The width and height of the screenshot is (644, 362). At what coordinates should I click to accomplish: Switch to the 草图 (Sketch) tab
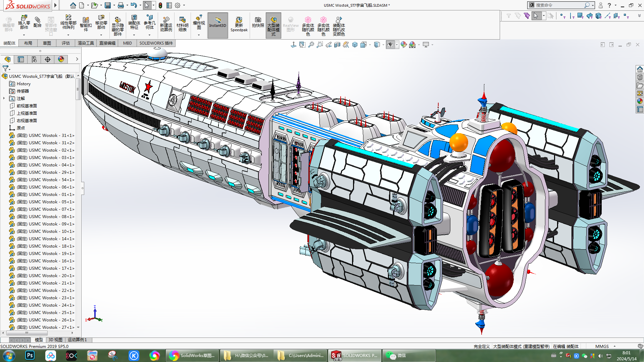(47, 43)
